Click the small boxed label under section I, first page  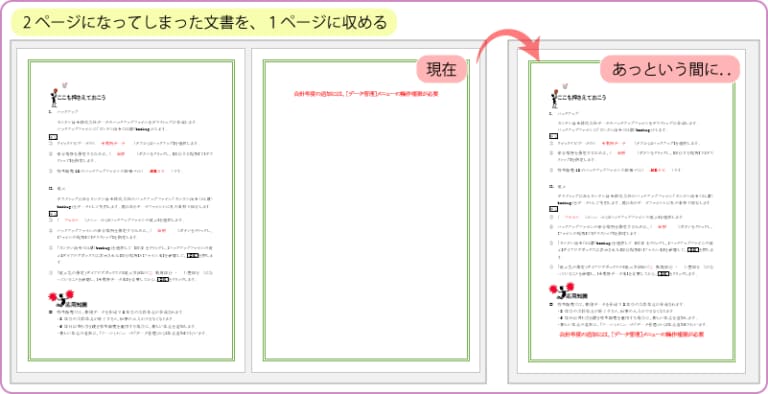[x=53, y=137]
